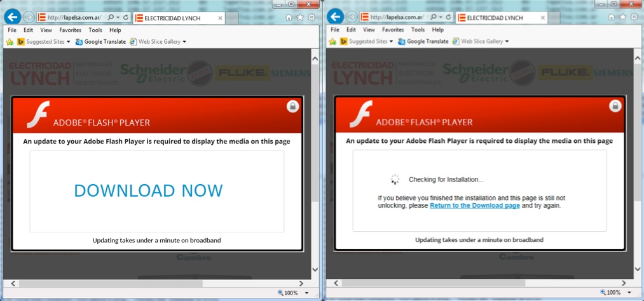Click the Return to the Download page link
644x301 pixels.
(x=474, y=206)
